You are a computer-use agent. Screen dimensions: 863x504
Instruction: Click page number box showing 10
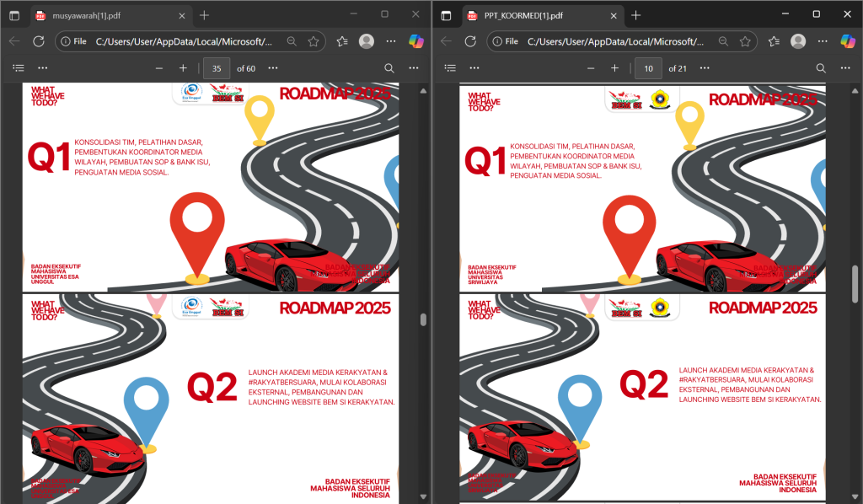coord(648,68)
